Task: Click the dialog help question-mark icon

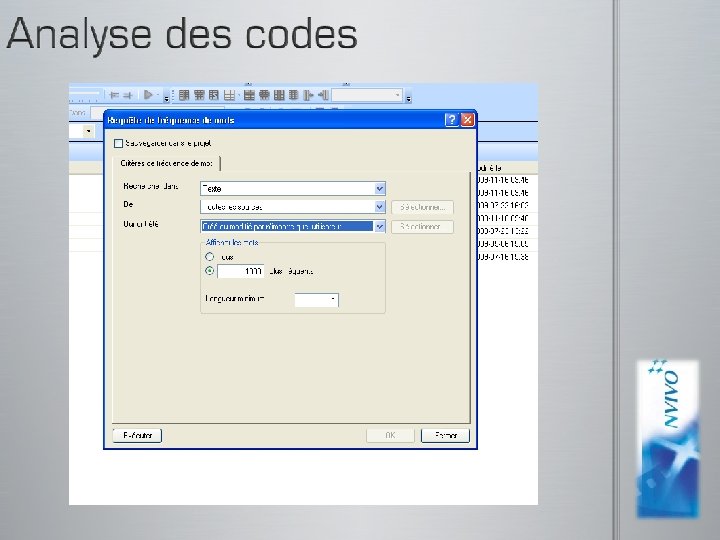Action: coord(452,120)
